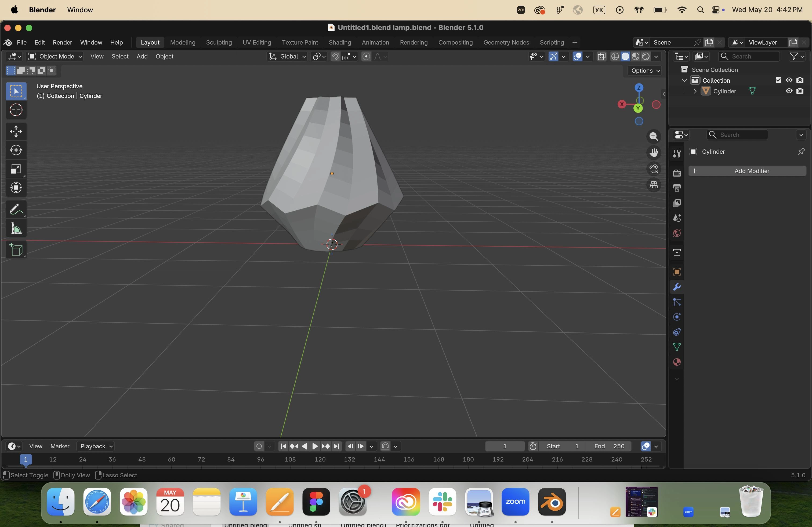Viewport: 812px width, 527px height.
Task: Enable proportional editing toggle
Action: click(366, 57)
